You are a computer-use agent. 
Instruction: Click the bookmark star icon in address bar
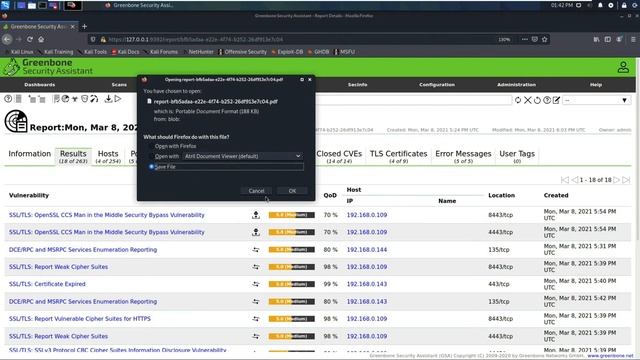point(544,39)
